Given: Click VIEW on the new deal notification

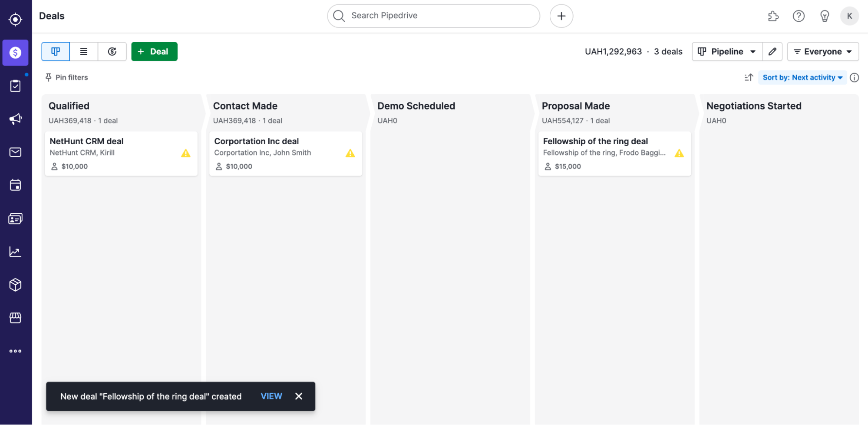Looking at the screenshot, I should [271, 396].
